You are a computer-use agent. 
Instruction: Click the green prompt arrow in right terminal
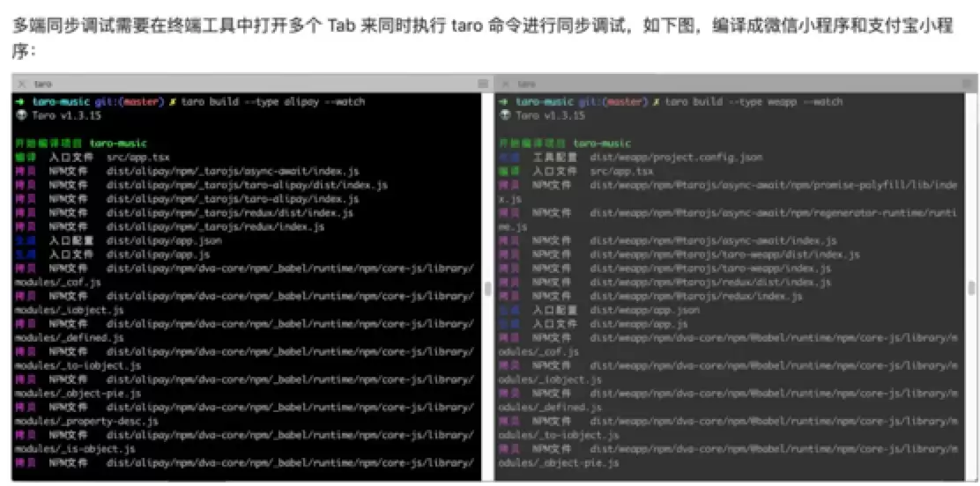pos(504,102)
